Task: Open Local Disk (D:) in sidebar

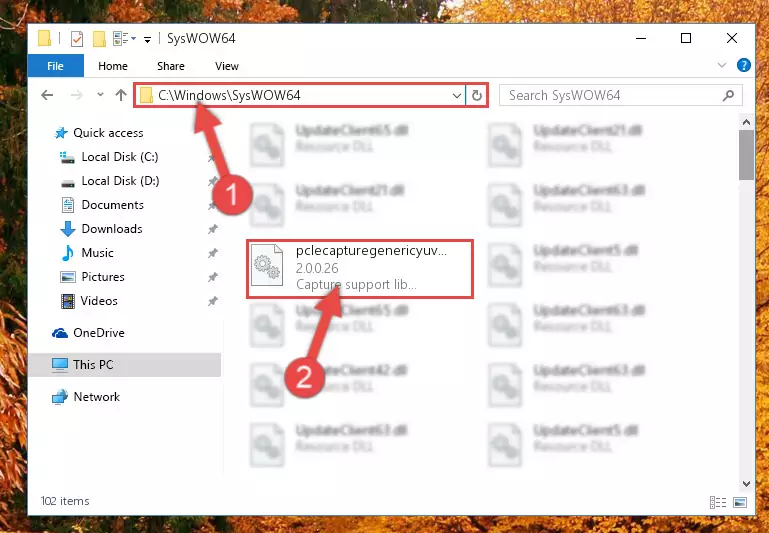Action: [120, 181]
